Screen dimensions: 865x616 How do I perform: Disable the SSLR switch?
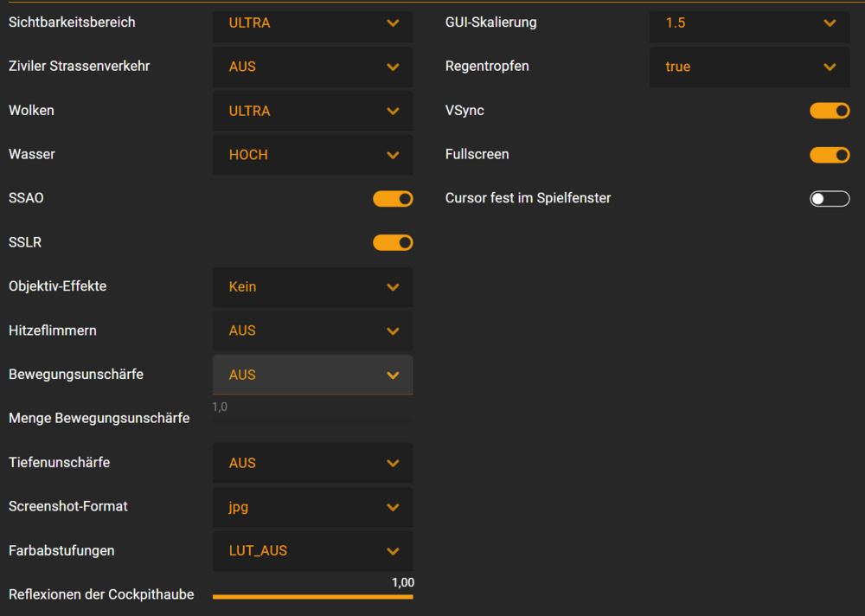(393, 242)
